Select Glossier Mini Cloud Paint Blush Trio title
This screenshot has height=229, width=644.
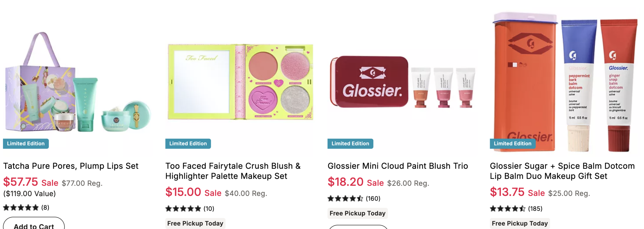pyautogui.click(x=397, y=166)
